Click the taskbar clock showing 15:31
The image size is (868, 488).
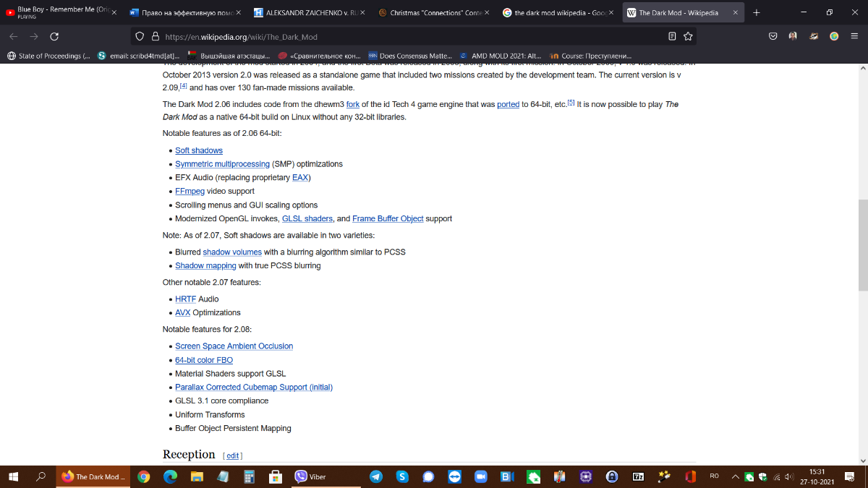pyautogui.click(x=818, y=476)
